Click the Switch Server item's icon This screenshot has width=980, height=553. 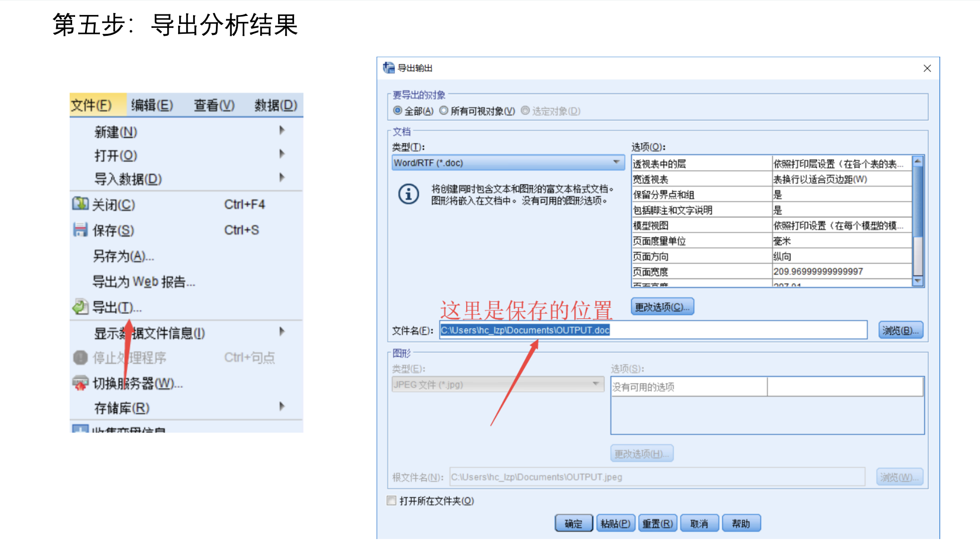point(80,383)
